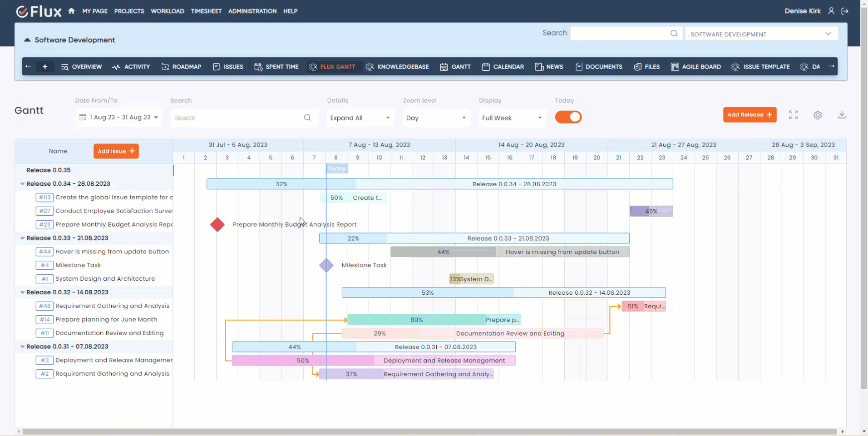Enter fullscreen mode with the expand icon
Screen dimensions: 868x436
click(793, 115)
